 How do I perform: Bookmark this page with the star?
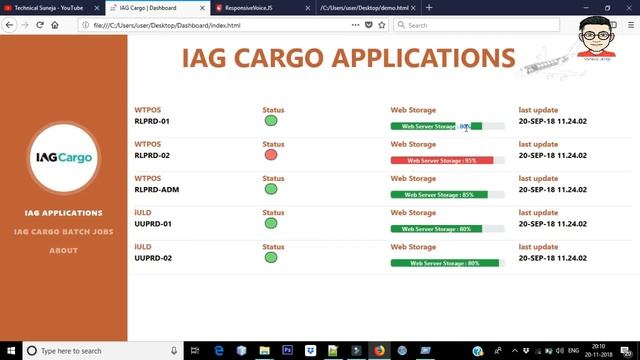[x=382, y=25]
